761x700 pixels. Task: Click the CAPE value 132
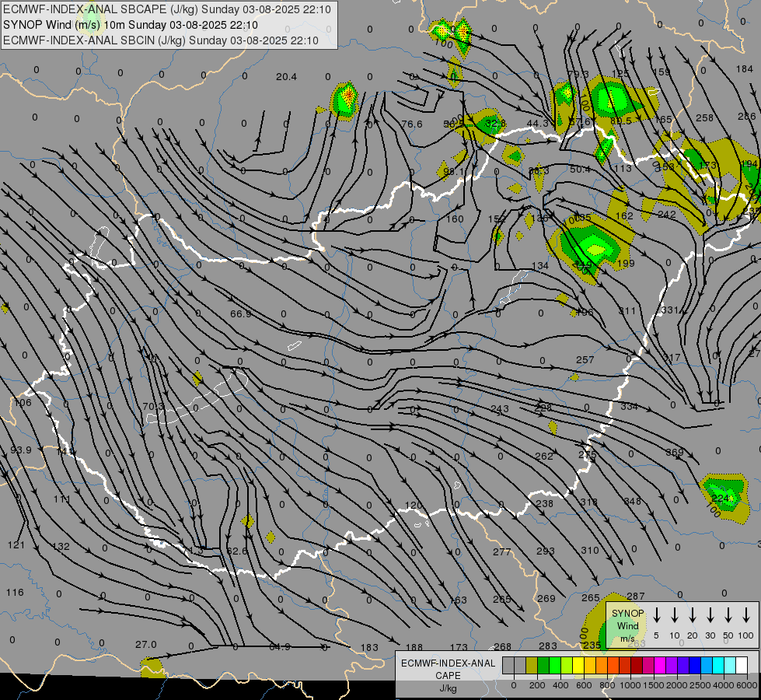click(61, 546)
